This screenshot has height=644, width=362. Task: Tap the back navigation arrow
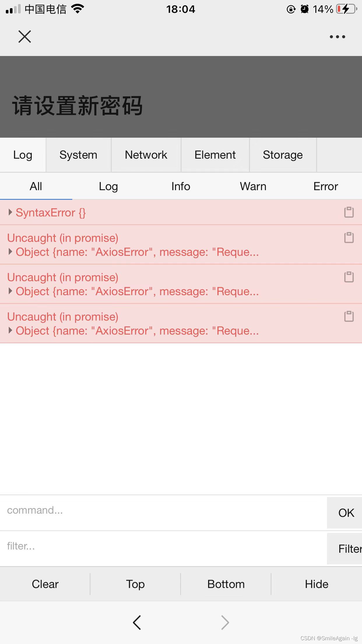tap(137, 622)
